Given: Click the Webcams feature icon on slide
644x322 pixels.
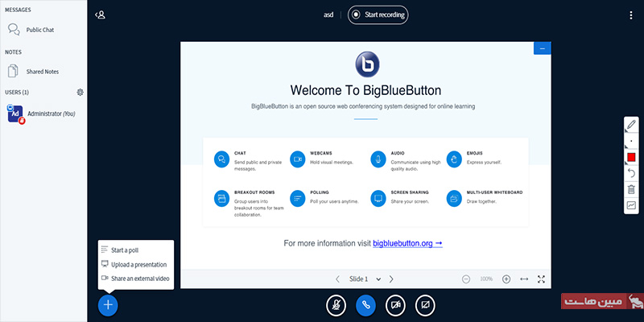Looking at the screenshot, I should point(298,159).
